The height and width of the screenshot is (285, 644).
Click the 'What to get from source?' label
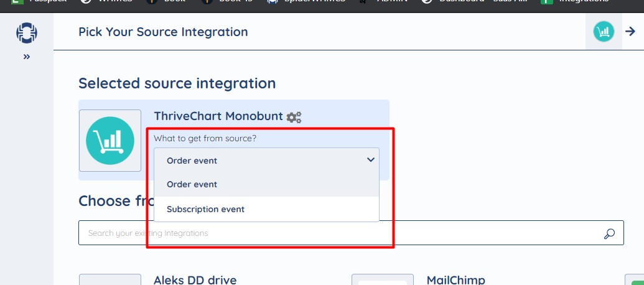pyautogui.click(x=205, y=138)
